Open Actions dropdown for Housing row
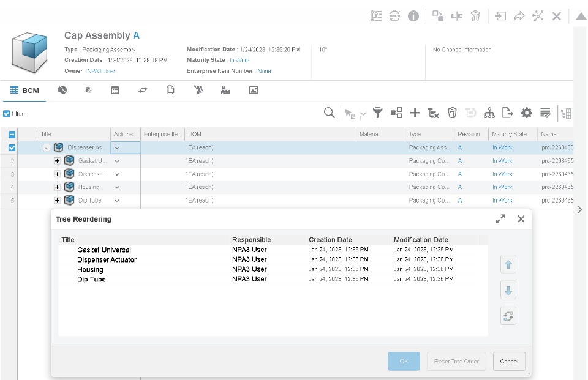 coord(117,187)
